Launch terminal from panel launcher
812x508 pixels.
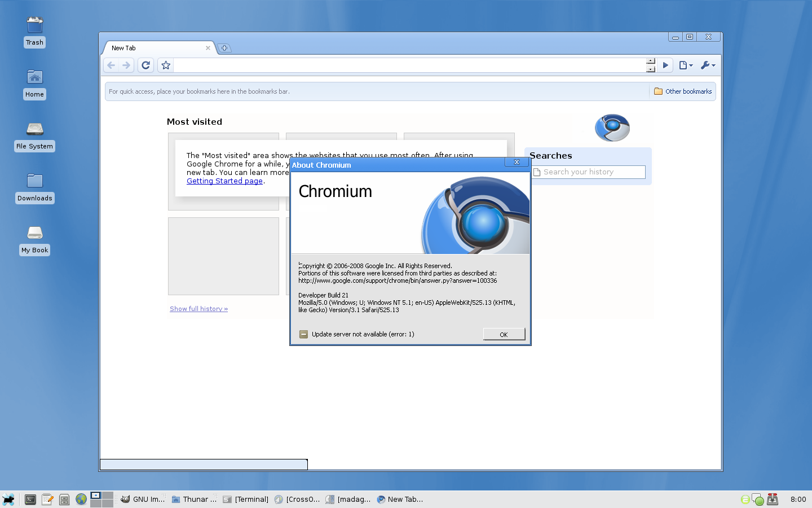tap(30, 499)
